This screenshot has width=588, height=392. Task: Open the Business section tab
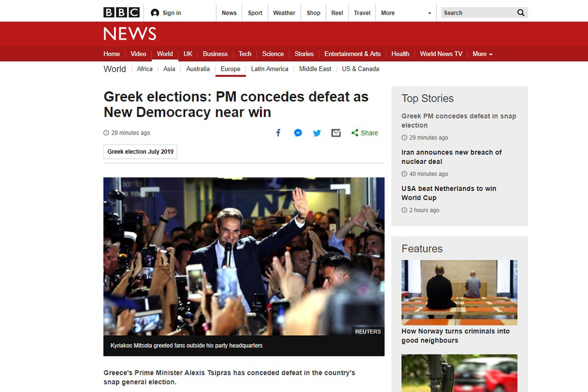pos(215,54)
